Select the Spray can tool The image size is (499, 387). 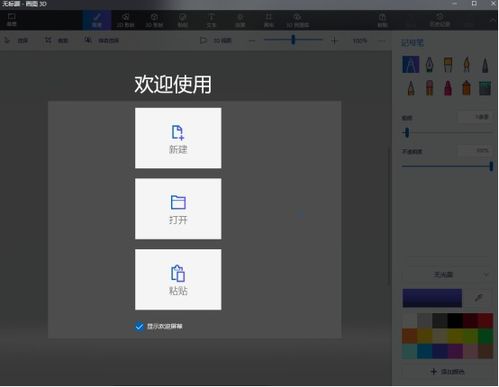[x=467, y=88]
